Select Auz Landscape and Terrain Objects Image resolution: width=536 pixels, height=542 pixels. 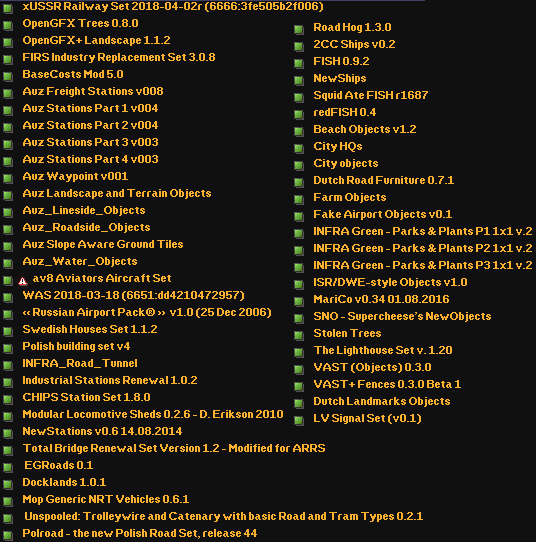pyautogui.click(x=117, y=193)
